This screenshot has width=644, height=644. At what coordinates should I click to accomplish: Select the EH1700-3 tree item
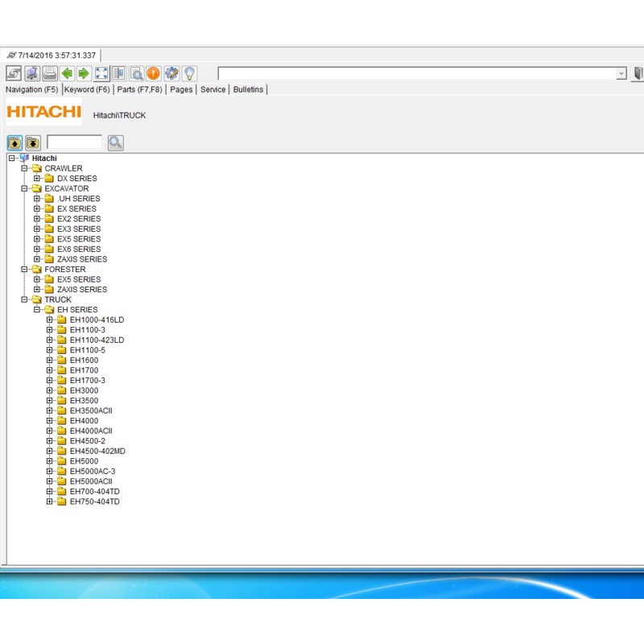coord(88,380)
